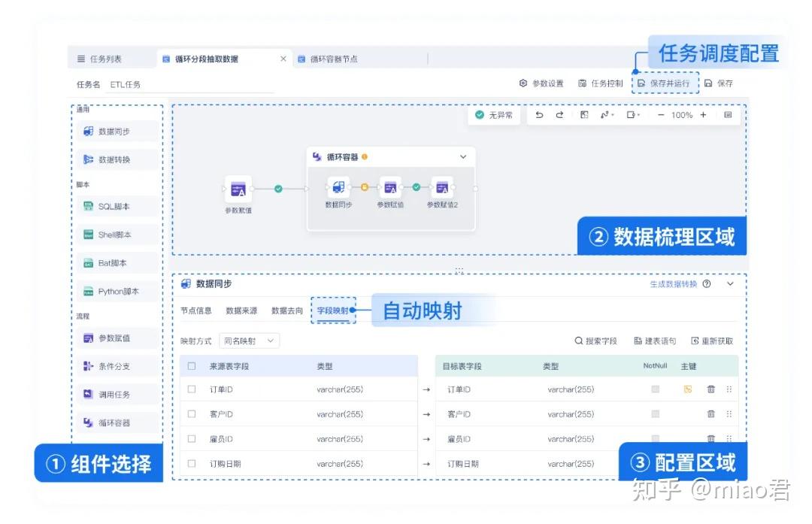
Task: Click the drag handle of 订单ID row
Action: point(729,389)
